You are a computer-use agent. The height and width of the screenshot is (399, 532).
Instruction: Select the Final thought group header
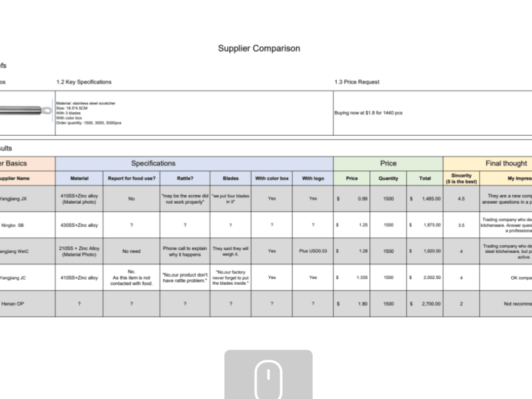coord(487,163)
